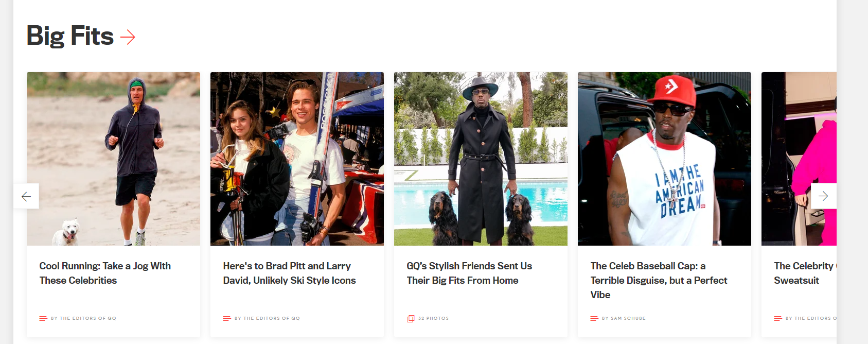
Task: Open The Celebrity Sweatsuit article title
Action: coord(805,273)
